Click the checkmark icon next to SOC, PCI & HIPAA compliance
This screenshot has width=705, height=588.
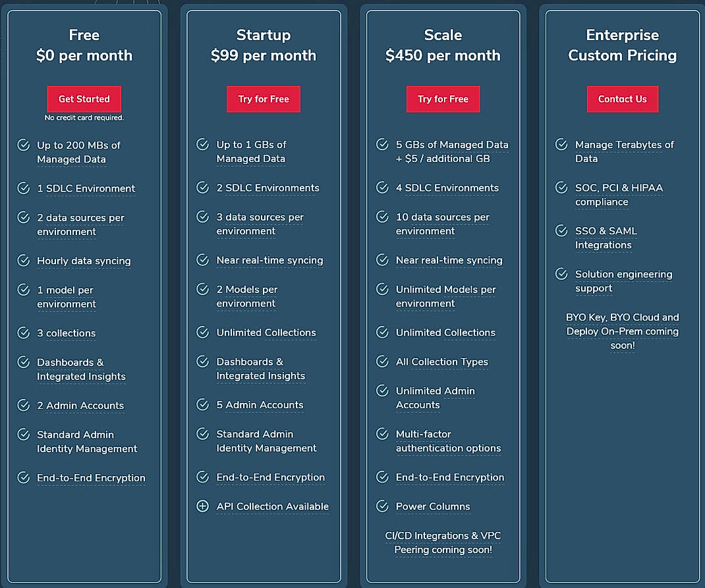pyautogui.click(x=561, y=188)
